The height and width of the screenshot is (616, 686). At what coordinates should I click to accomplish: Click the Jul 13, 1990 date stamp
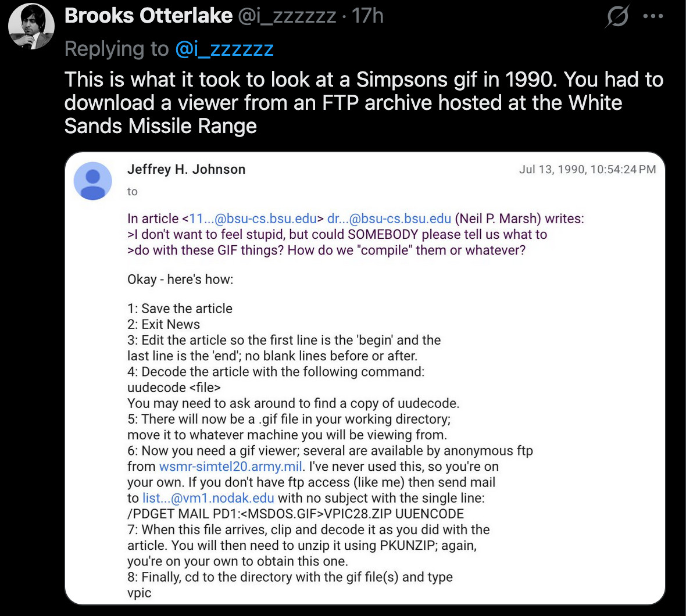tap(587, 169)
